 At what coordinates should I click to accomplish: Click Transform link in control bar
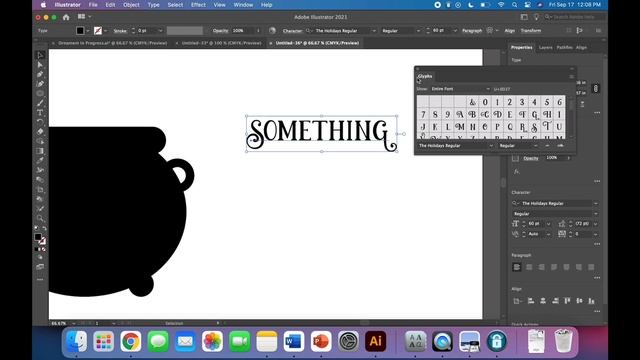tap(531, 31)
